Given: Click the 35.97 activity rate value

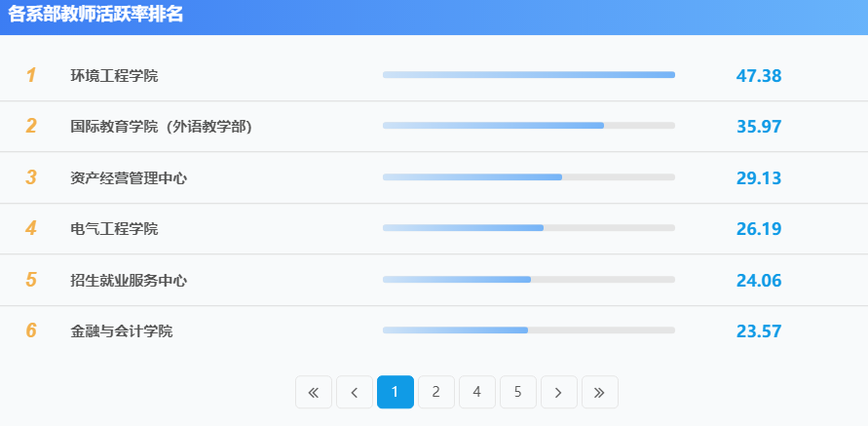Looking at the screenshot, I should [759, 127].
